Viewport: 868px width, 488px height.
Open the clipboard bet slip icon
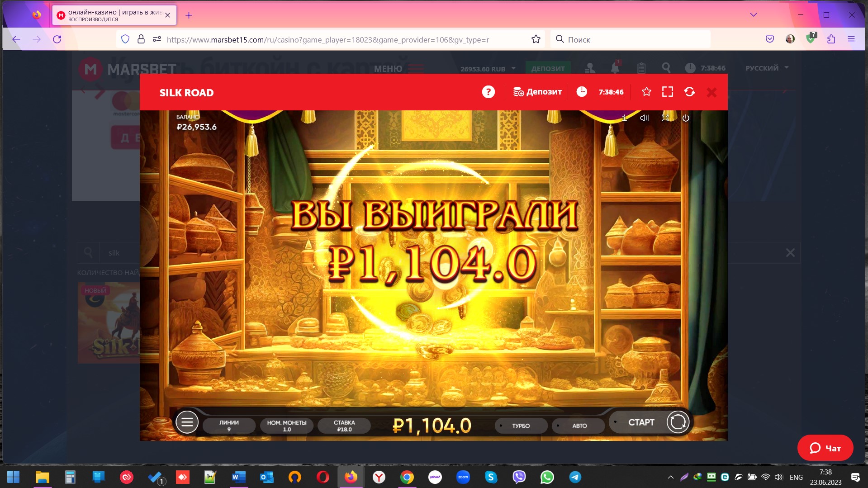point(641,68)
